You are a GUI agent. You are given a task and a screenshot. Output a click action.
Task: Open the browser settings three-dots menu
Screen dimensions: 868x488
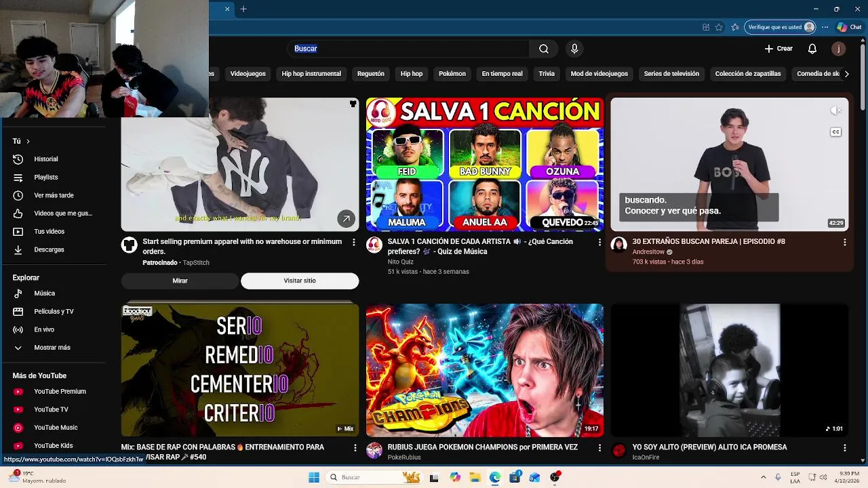point(825,27)
